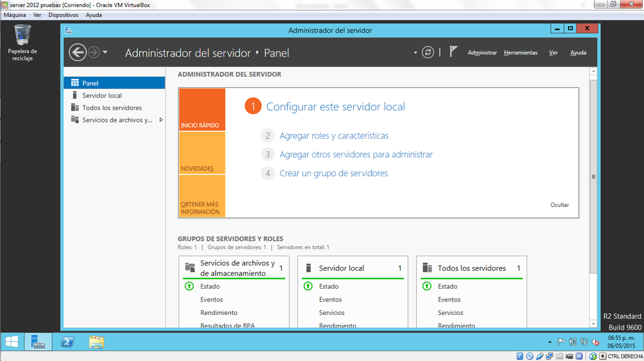The width and height of the screenshot is (644, 361).
Task: Select Servidor local in sidebar
Action: pos(102,96)
